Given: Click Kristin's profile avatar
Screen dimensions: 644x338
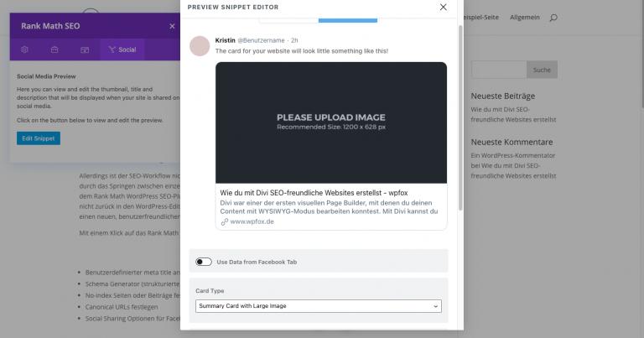Looking at the screenshot, I should 200,45.
